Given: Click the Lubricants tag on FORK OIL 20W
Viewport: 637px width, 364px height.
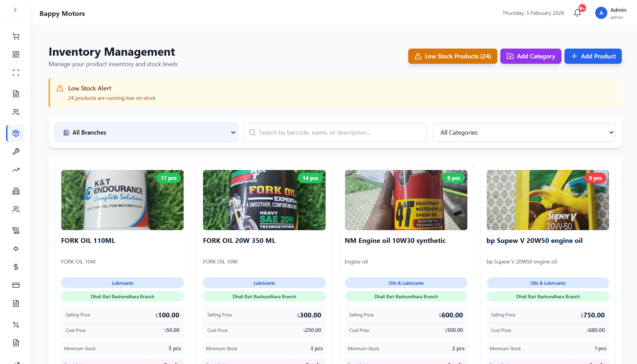Looking at the screenshot, I should coord(264,283).
